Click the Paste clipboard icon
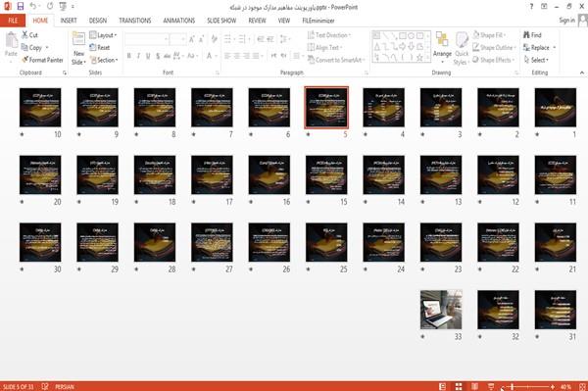Image resolution: width=588 pixels, height=391 pixels. (x=11, y=40)
